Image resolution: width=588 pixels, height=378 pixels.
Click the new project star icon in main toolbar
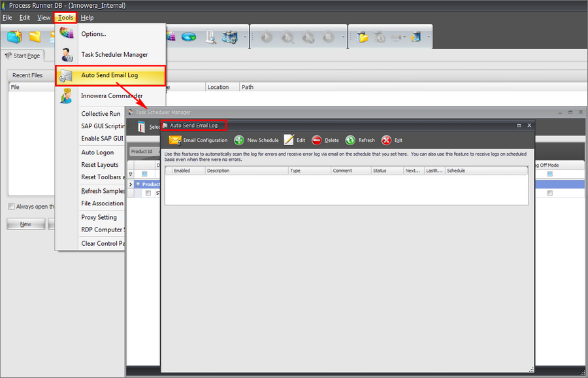(14, 37)
